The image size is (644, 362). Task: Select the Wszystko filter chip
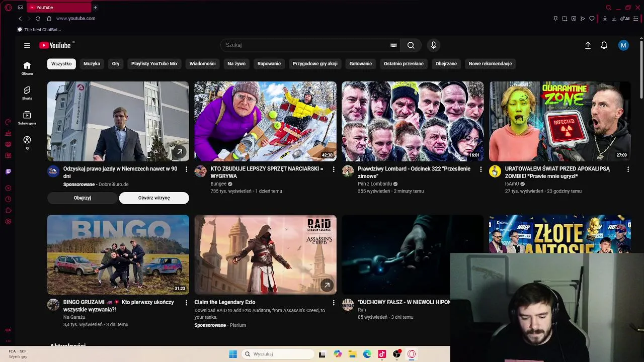click(61, 64)
